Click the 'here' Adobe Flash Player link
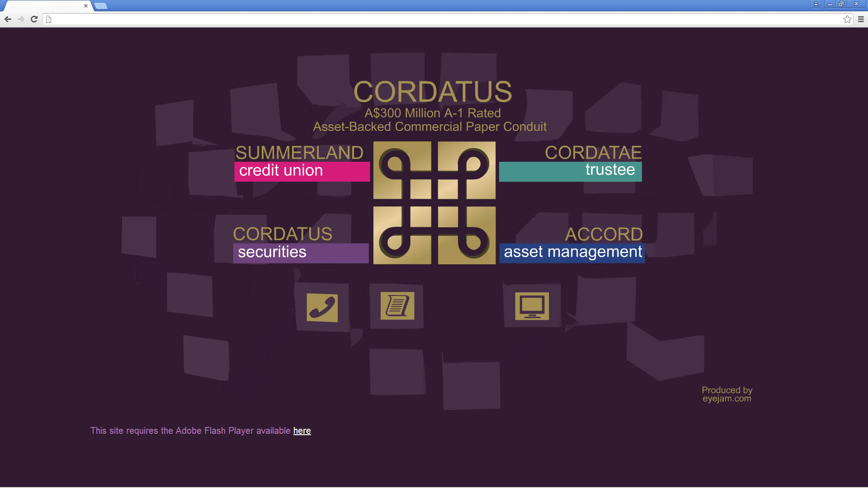The image size is (868, 488). click(302, 431)
